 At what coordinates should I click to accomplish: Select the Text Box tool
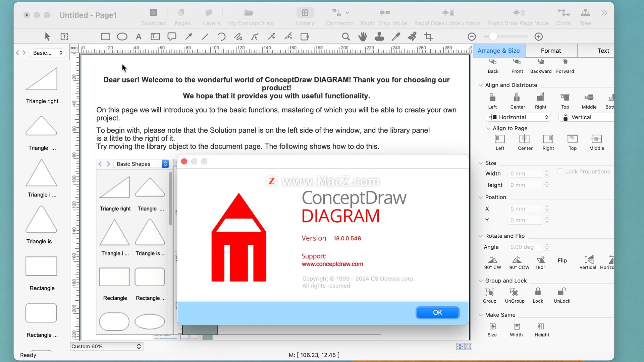[x=155, y=37]
